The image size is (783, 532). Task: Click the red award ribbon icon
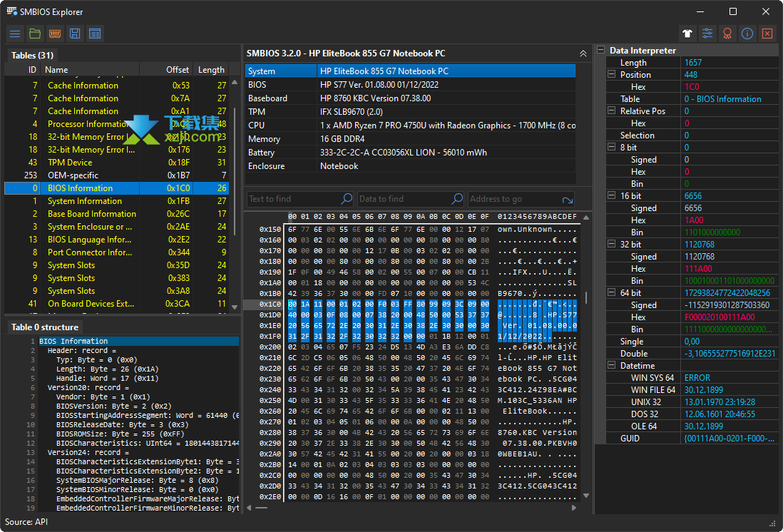[727, 34]
